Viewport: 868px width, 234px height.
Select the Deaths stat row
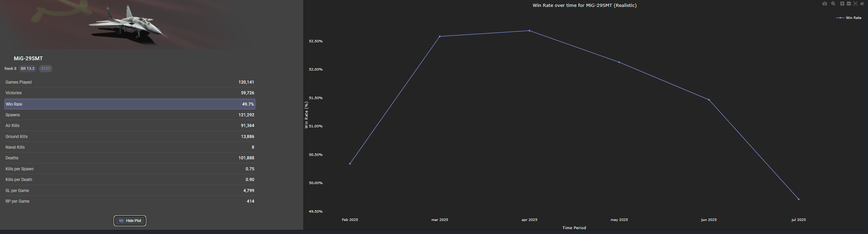point(130,158)
